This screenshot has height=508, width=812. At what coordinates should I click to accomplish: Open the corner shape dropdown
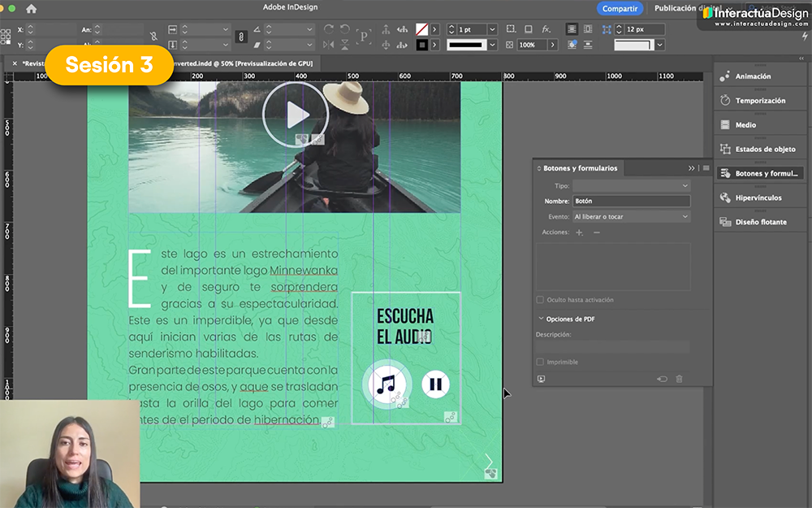click(659, 45)
